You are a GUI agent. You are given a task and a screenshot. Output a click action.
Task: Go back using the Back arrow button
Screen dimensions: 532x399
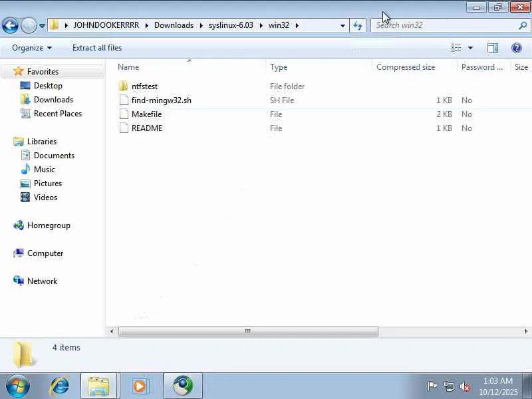(x=10, y=25)
